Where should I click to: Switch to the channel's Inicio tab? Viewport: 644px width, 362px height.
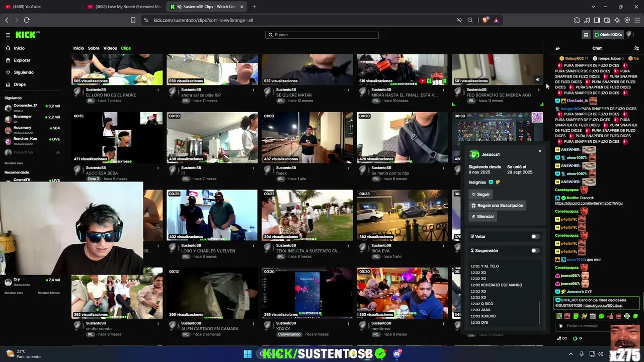(x=78, y=48)
